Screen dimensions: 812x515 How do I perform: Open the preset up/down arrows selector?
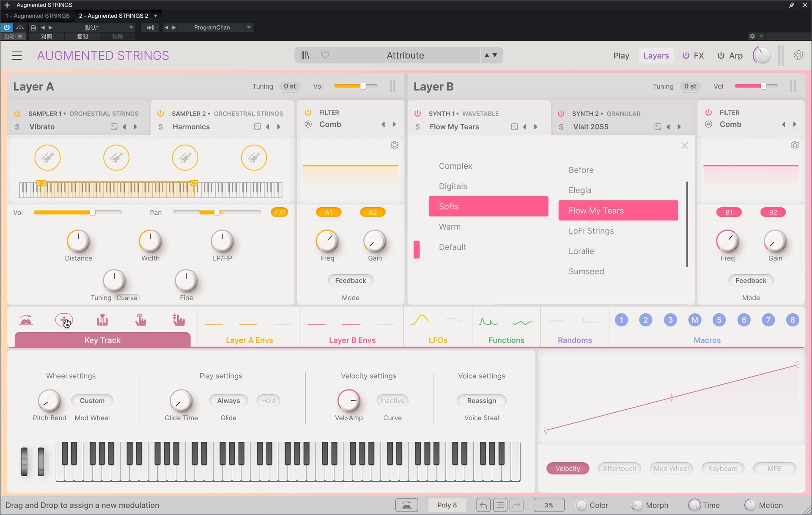pos(491,55)
